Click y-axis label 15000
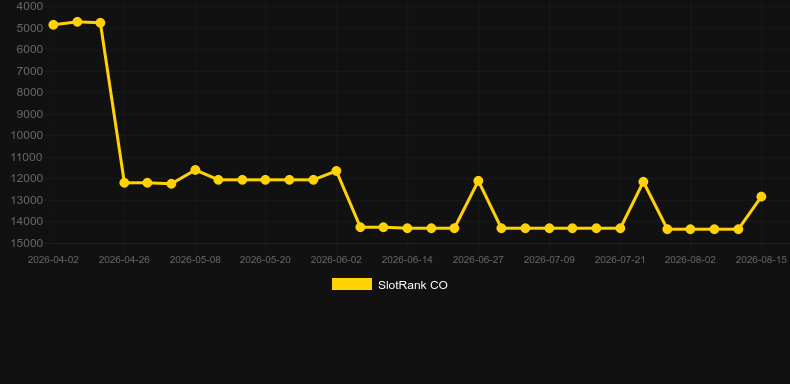This screenshot has width=790, height=384. 27,243
